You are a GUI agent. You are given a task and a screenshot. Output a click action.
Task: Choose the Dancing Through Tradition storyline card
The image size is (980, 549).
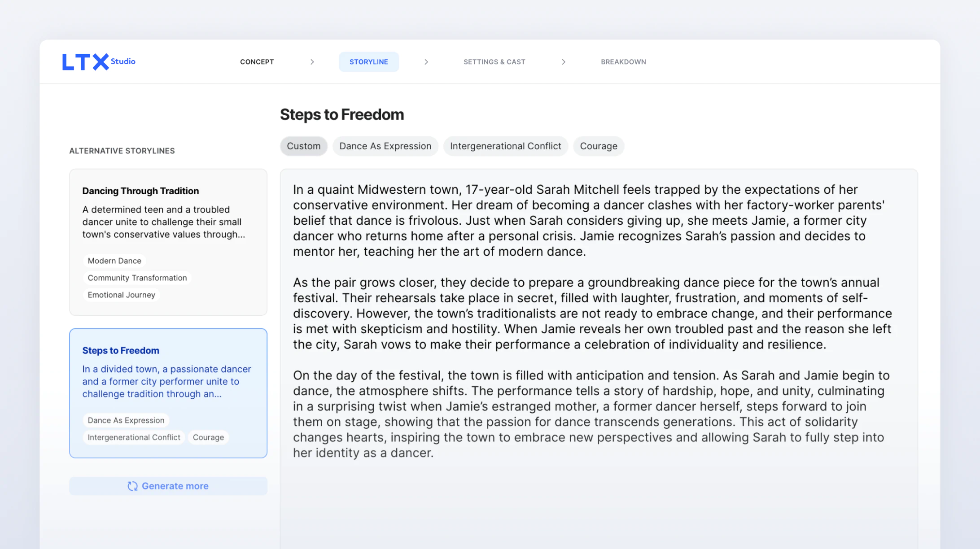(168, 242)
